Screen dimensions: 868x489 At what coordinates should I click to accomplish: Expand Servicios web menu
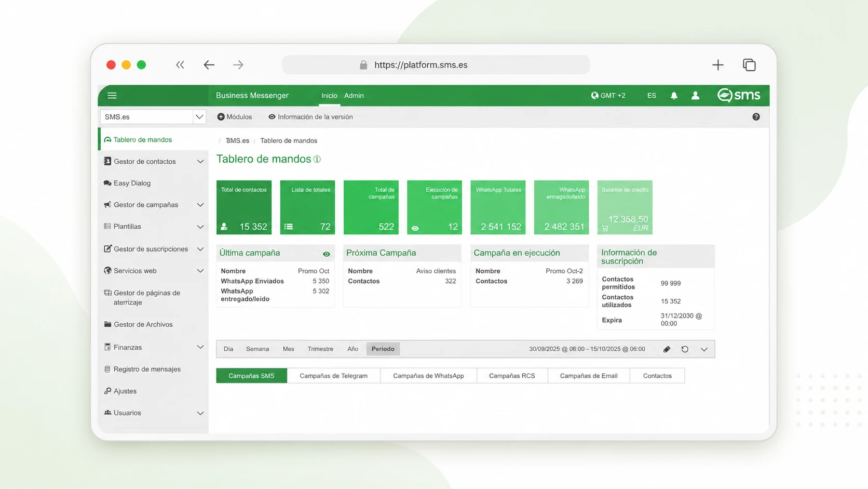(x=200, y=271)
